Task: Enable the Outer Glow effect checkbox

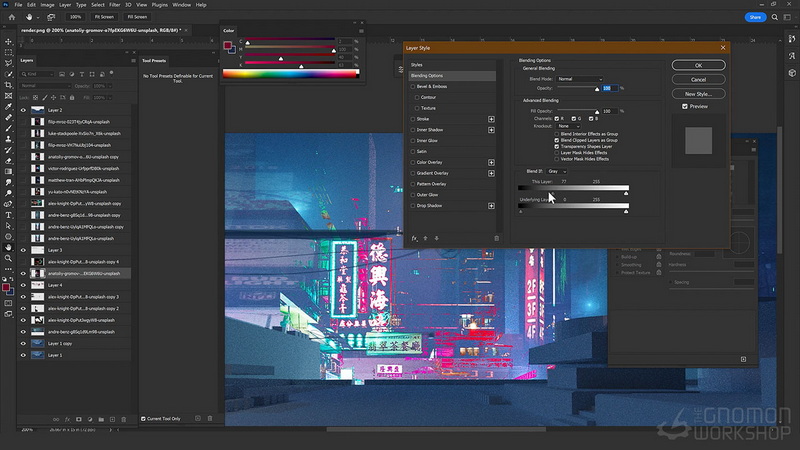Action: pyautogui.click(x=413, y=195)
